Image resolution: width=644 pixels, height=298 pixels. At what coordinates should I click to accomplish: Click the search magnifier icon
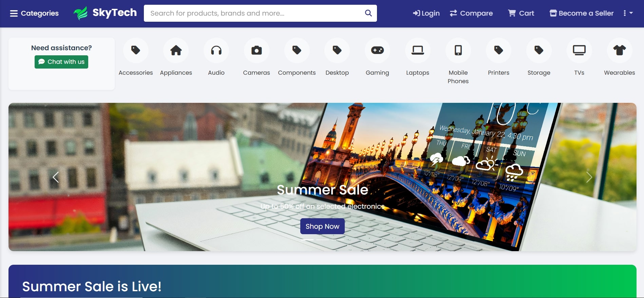point(368,13)
